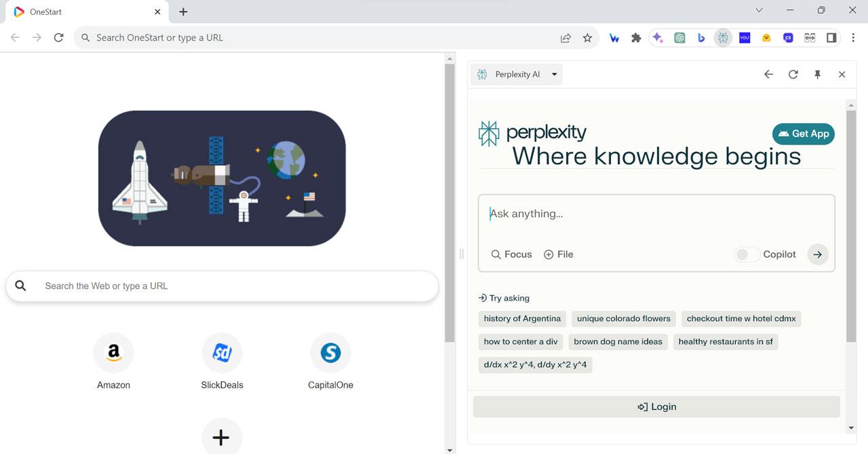The image size is (868, 454).
Task: Click the Get App button
Action: tap(803, 134)
